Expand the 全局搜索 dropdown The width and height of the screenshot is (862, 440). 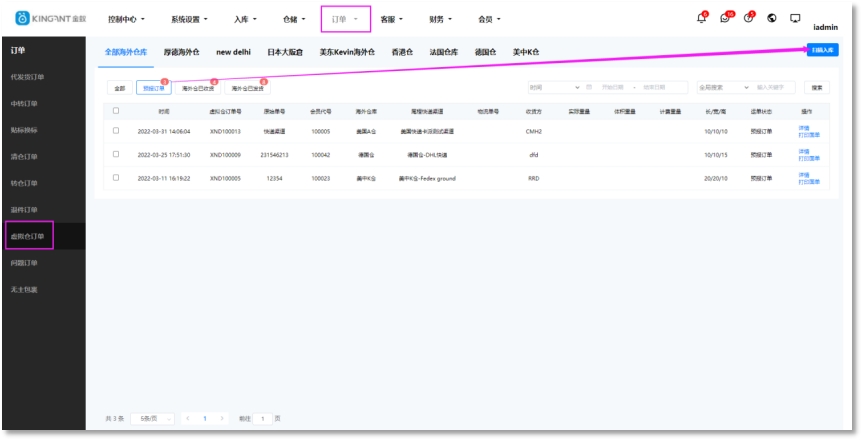[x=723, y=88]
